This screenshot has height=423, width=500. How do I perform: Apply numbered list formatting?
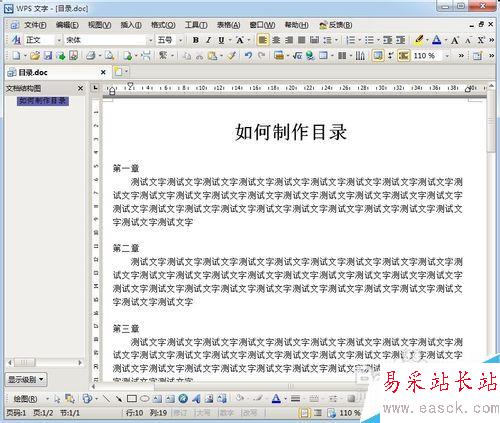[351, 40]
